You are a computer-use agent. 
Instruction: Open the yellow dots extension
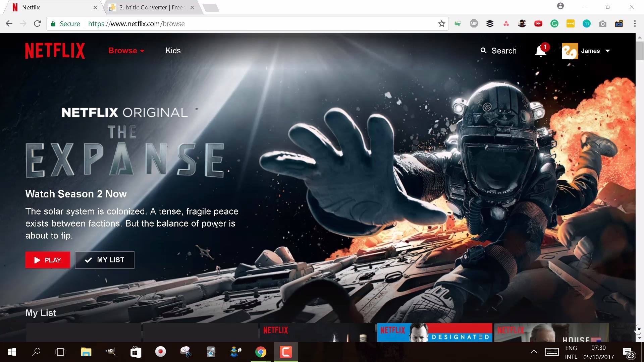pyautogui.click(x=571, y=24)
